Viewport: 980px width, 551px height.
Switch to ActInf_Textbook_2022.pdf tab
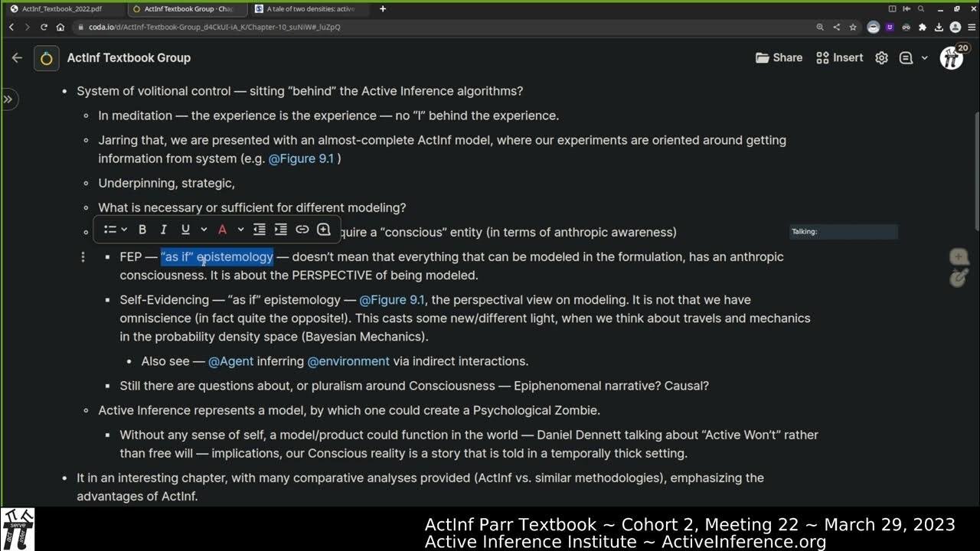[x=61, y=9]
